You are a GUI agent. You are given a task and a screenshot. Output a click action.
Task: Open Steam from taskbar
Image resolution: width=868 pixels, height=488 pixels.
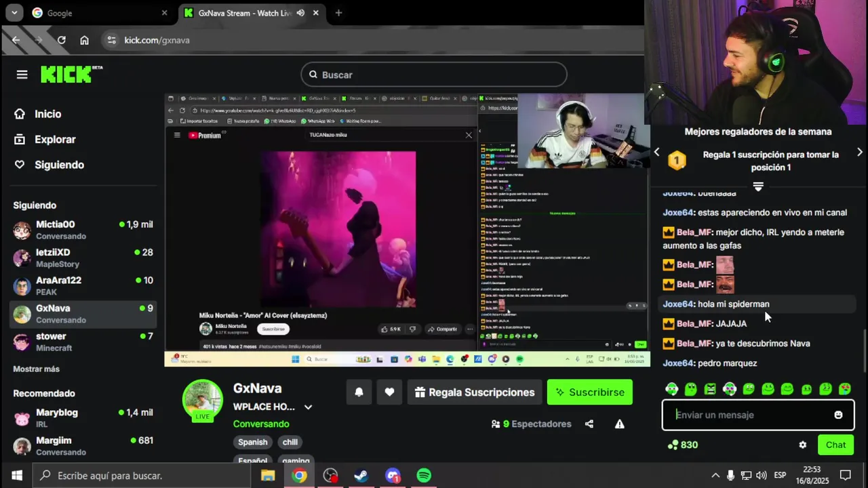(361, 476)
